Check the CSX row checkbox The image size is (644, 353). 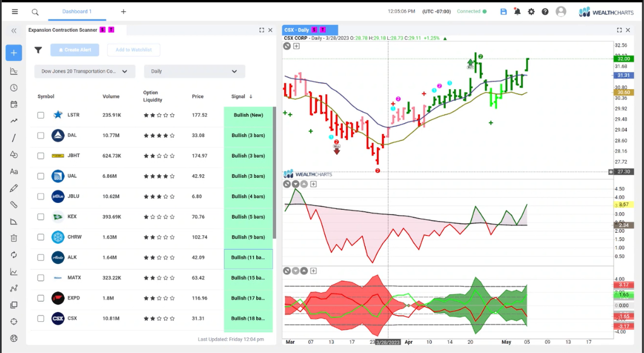point(40,318)
